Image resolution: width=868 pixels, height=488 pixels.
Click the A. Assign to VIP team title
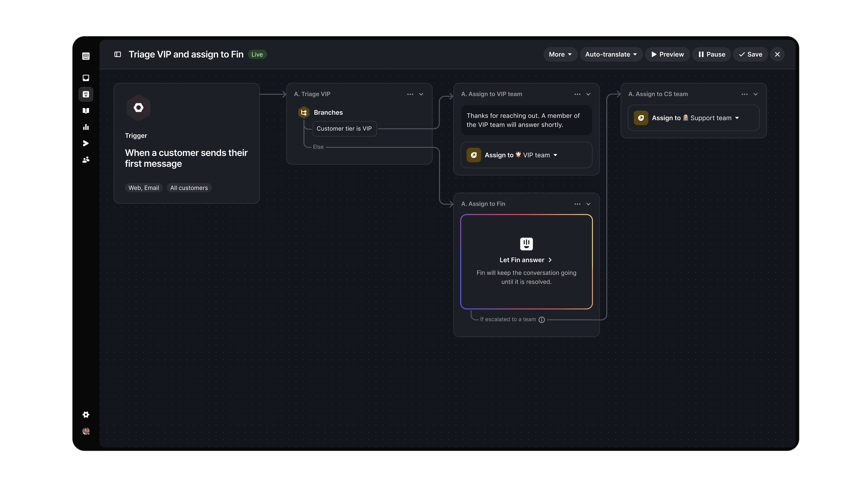[x=491, y=94]
